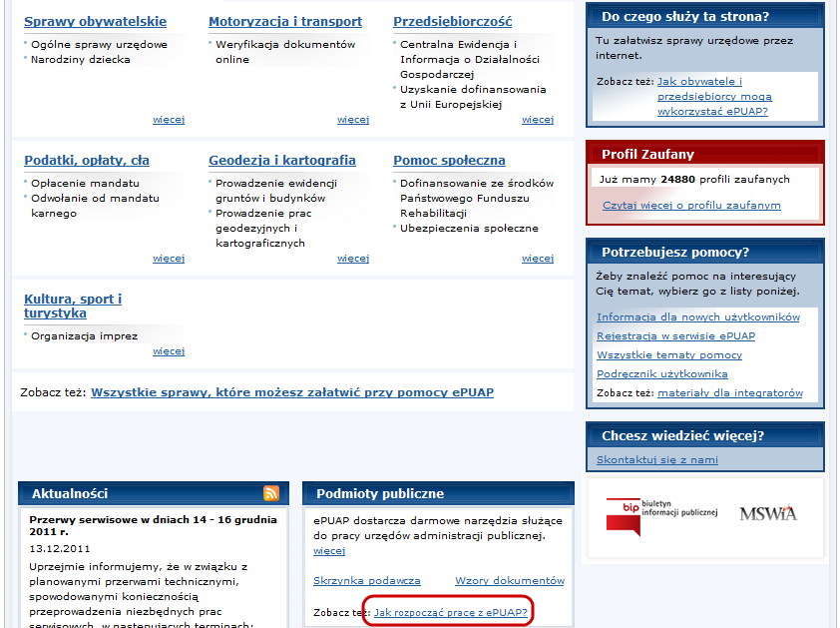840x628 pixels.
Task: Select Uzyskanie dofinansowania z Unii Europejskiej
Action: click(x=473, y=97)
